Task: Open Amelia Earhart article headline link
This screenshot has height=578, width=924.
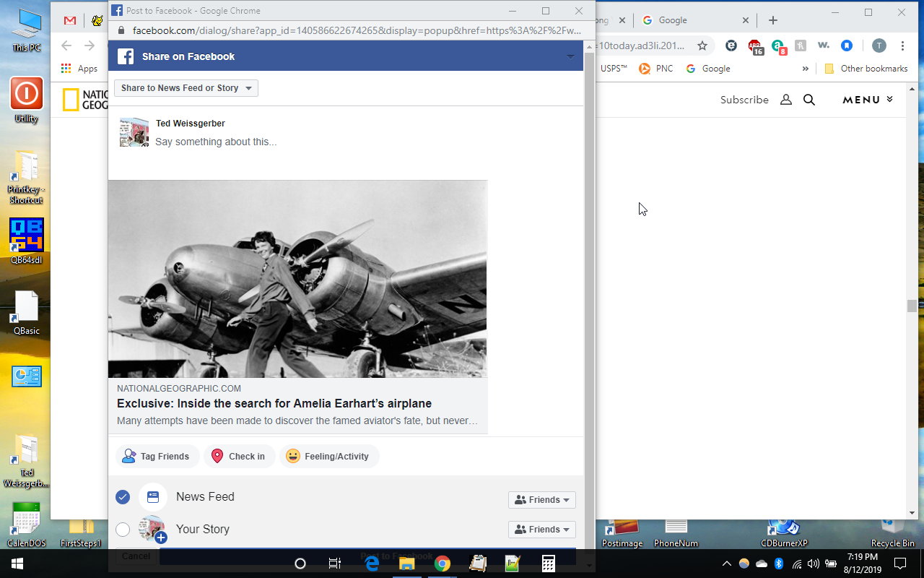Action: click(274, 404)
